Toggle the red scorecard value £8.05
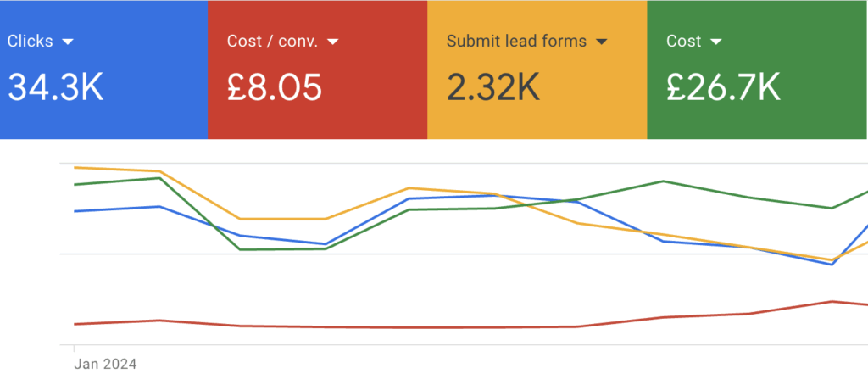This screenshot has height=385, width=868. coord(275,87)
